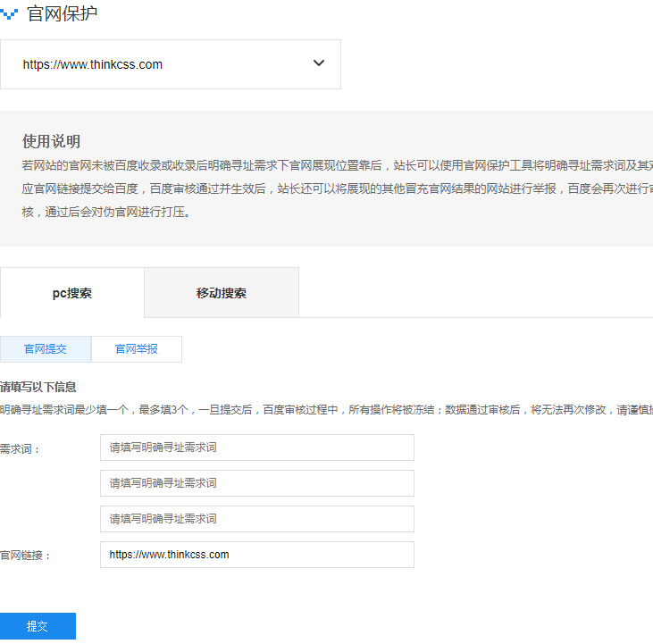Click the 需求词 label
The height and width of the screenshot is (644, 653).
20,448
